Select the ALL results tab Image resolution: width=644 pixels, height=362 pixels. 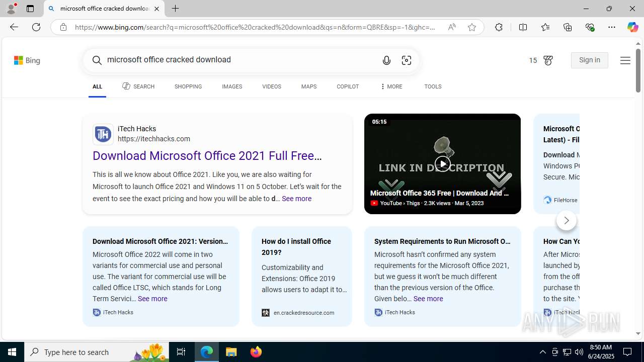pyautogui.click(x=97, y=86)
